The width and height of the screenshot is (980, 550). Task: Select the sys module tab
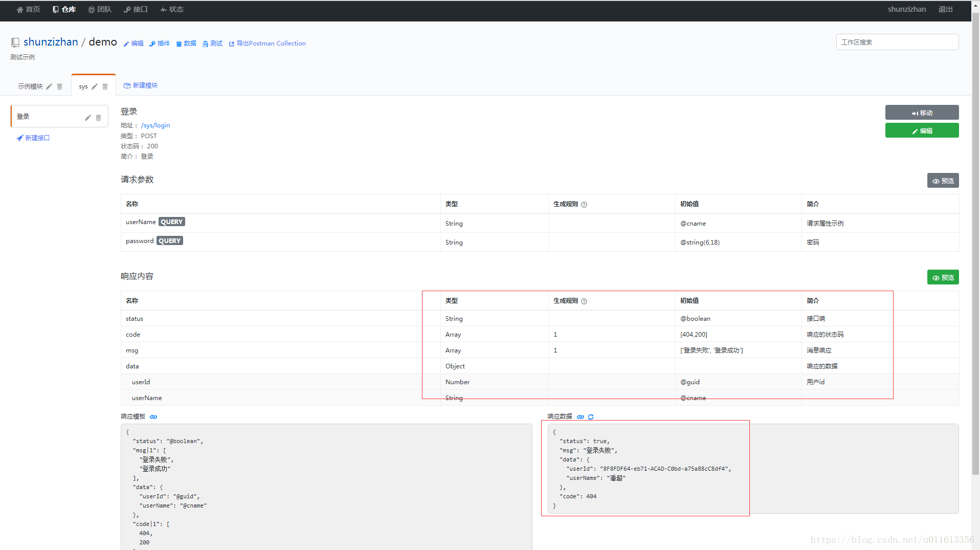pyautogui.click(x=83, y=86)
